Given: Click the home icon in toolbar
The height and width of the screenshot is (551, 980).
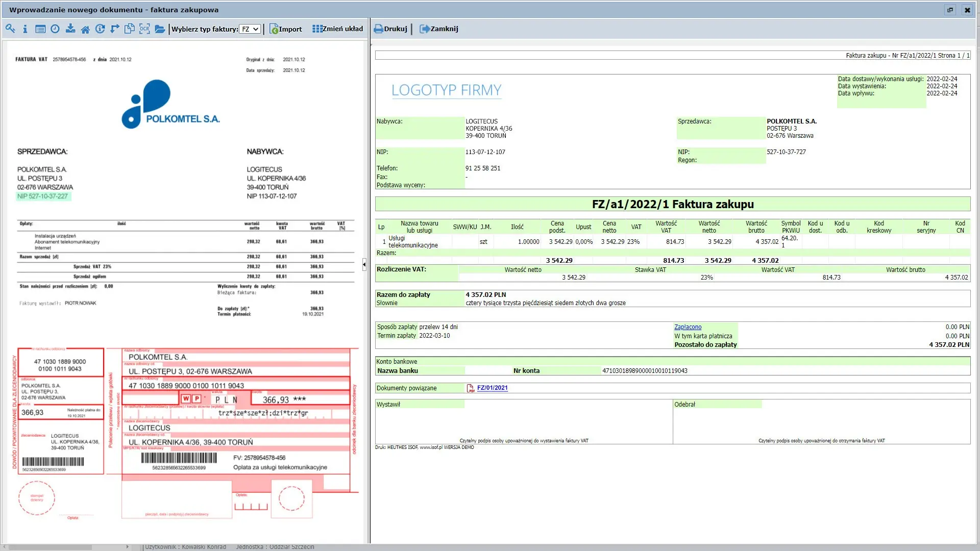Looking at the screenshot, I should click(85, 29).
